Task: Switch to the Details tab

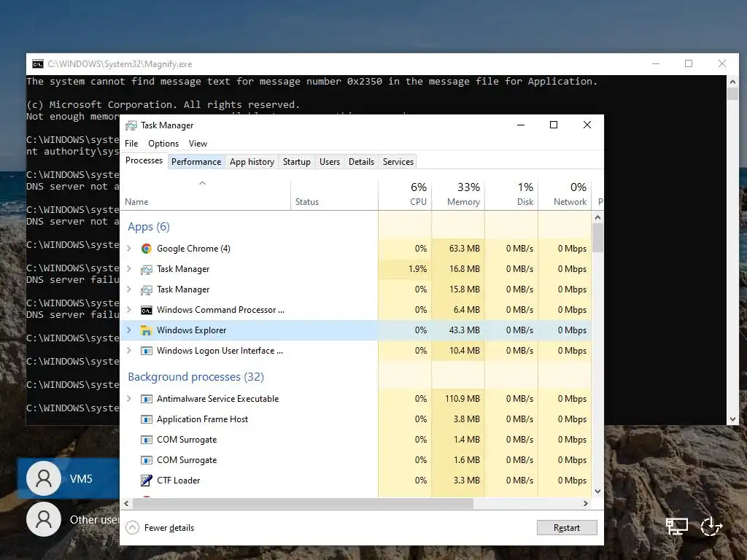Action: tap(362, 162)
